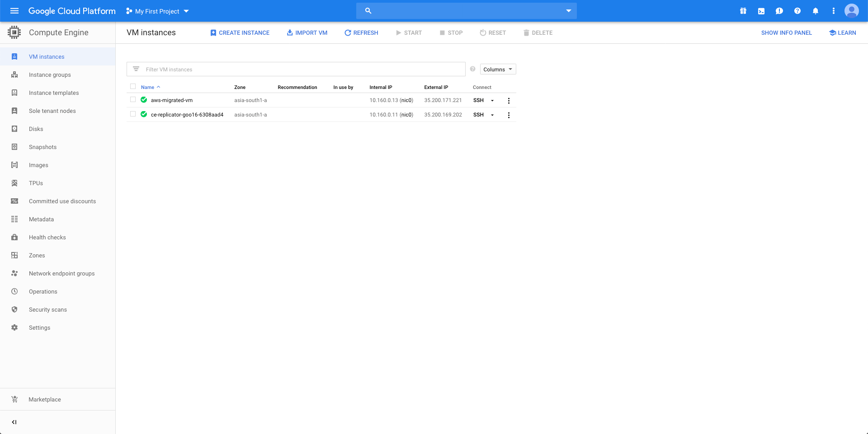The width and height of the screenshot is (868, 434).
Task: Open the gift free trial icon
Action: [x=743, y=11]
